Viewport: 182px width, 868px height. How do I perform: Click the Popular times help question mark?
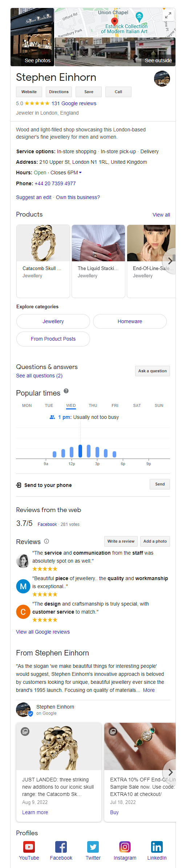click(x=66, y=391)
